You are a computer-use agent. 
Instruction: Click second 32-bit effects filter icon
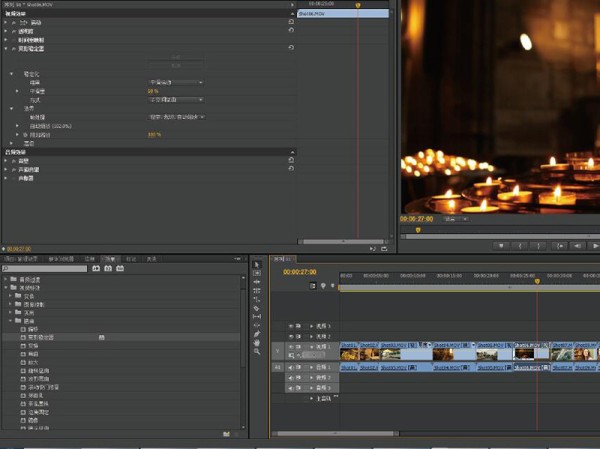click(108, 269)
